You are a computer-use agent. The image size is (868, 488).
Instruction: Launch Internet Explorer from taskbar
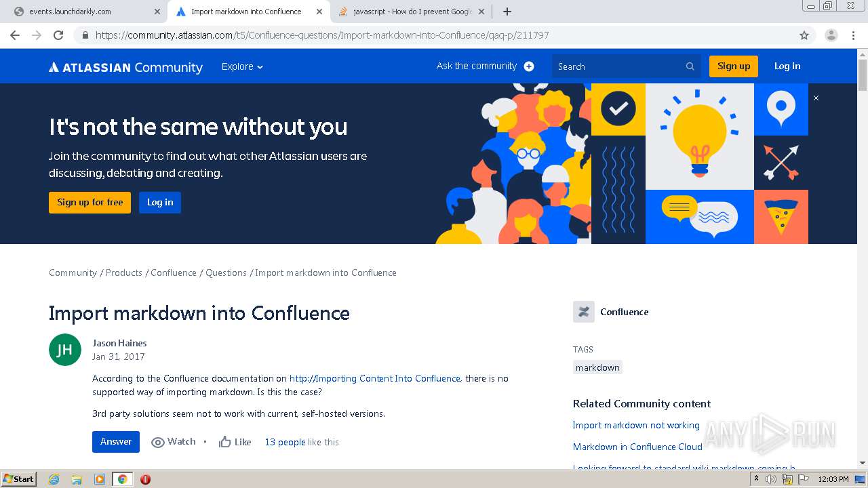click(54, 479)
